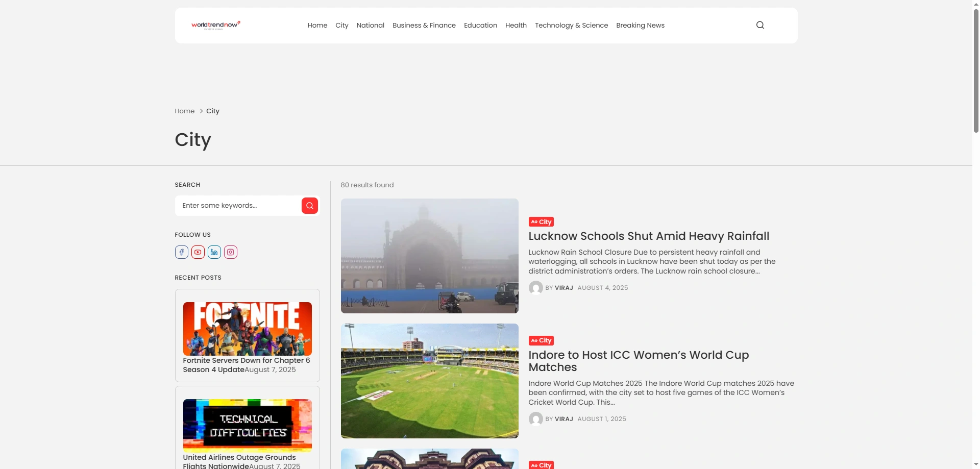
Task: Open Technology & Science menu item
Action: (572, 26)
